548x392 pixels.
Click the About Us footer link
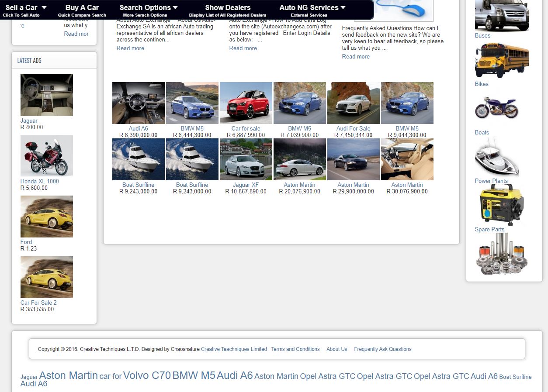(336, 349)
